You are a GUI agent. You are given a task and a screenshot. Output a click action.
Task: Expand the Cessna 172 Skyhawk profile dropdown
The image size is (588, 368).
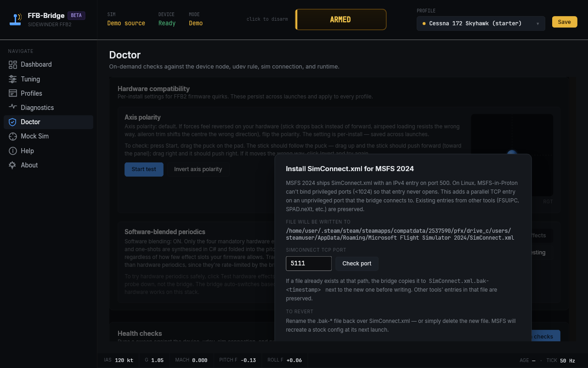pyautogui.click(x=481, y=23)
